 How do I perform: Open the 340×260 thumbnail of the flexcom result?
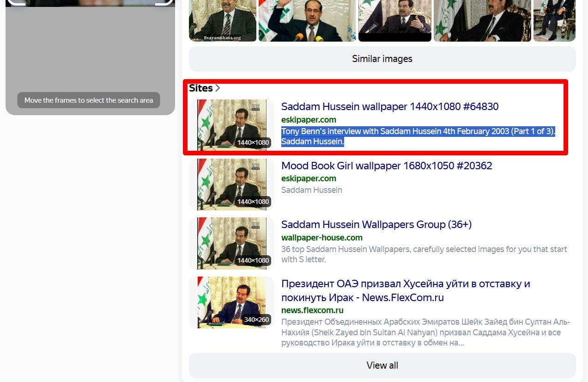pos(232,302)
